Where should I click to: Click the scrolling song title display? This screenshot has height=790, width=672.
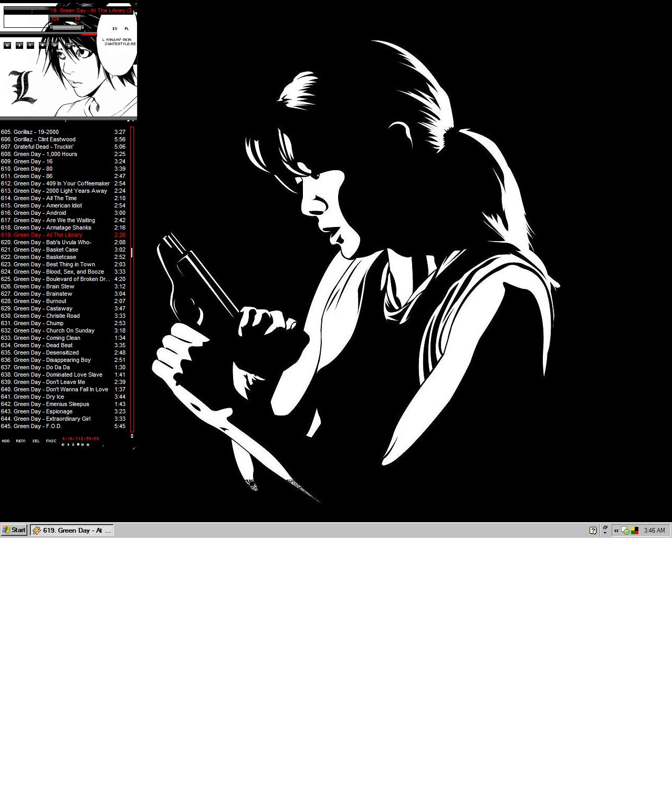pos(91,11)
